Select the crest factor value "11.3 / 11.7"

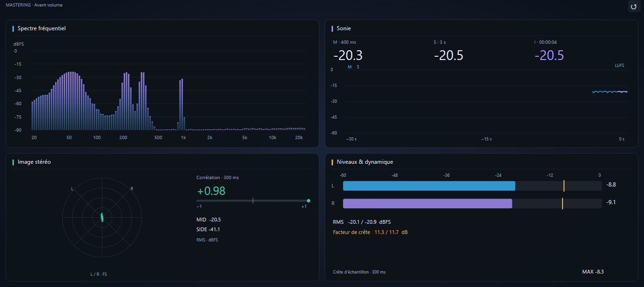tap(388, 232)
